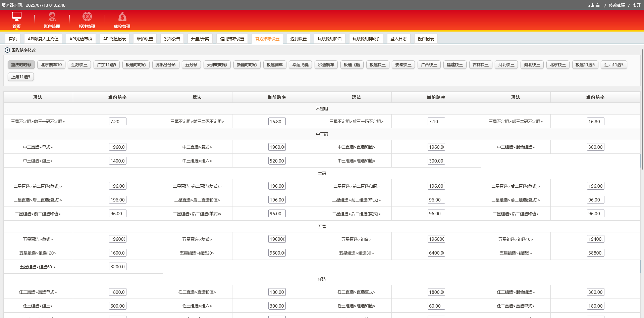Open the API额度人工充值 tab
Viewport: 644px width, 318px height.
(43, 39)
